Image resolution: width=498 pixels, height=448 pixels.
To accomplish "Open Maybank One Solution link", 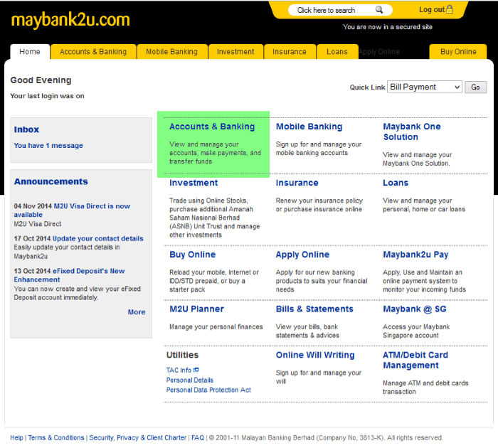I will point(412,132).
